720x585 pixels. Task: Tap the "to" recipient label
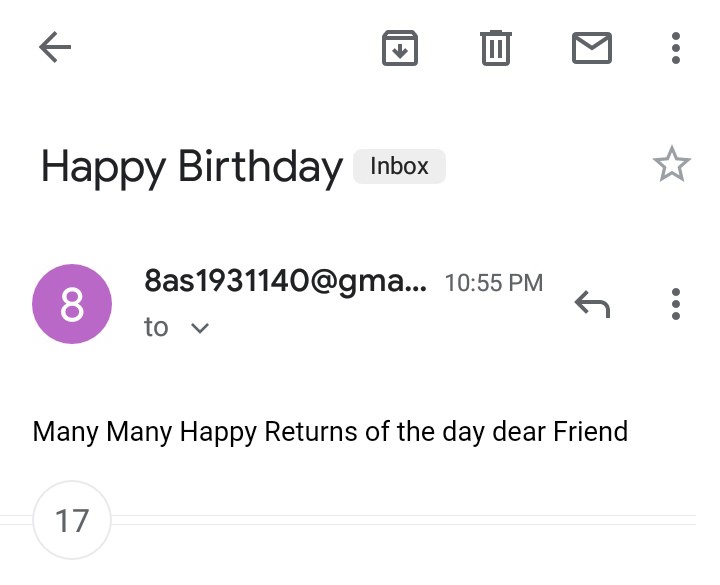coord(156,327)
